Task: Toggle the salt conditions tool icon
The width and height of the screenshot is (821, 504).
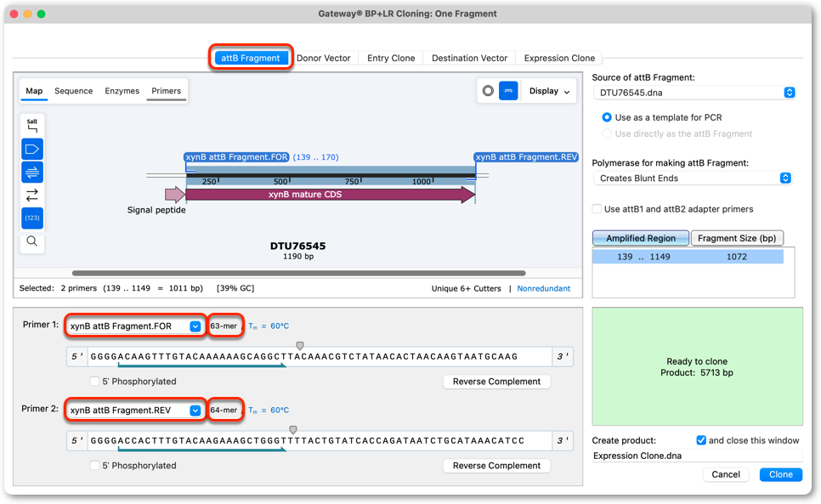Action: (x=32, y=126)
